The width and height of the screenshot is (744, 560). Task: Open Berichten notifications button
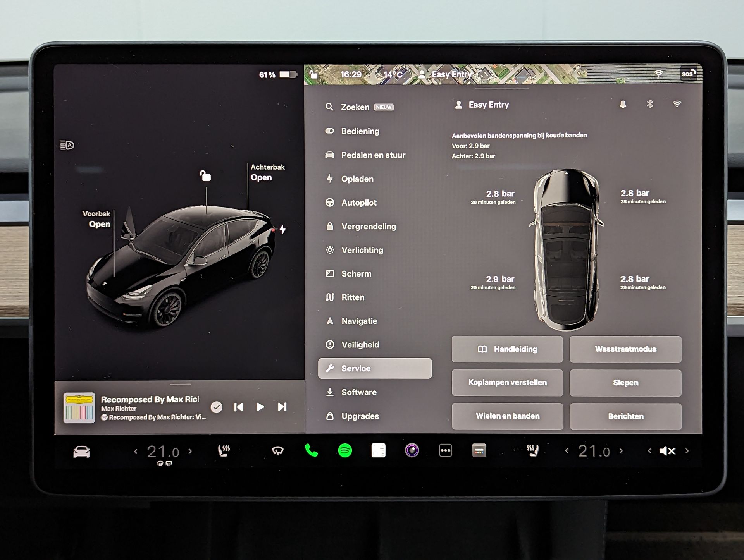tap(625, 416)
